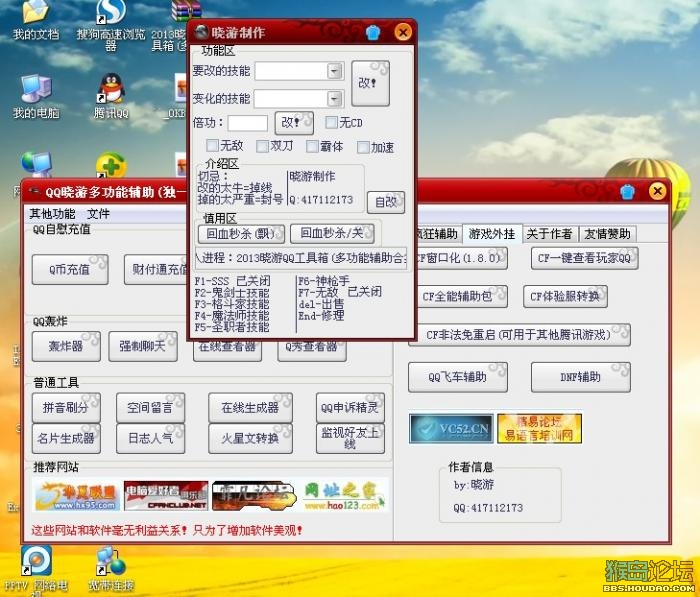Switch to the 友情赞助 tab
The height and width of the screenshot is (597, 700).
(x=607, y=234)
